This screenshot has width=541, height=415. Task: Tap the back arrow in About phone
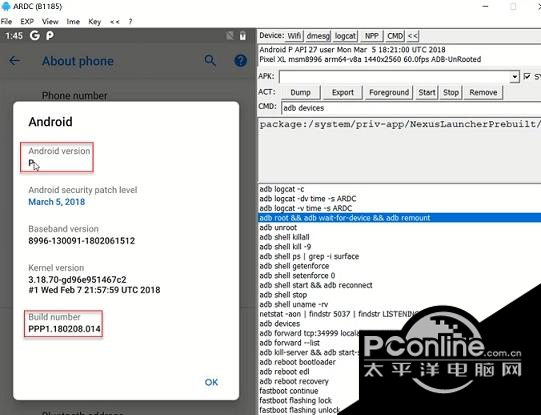click(14, 61)
